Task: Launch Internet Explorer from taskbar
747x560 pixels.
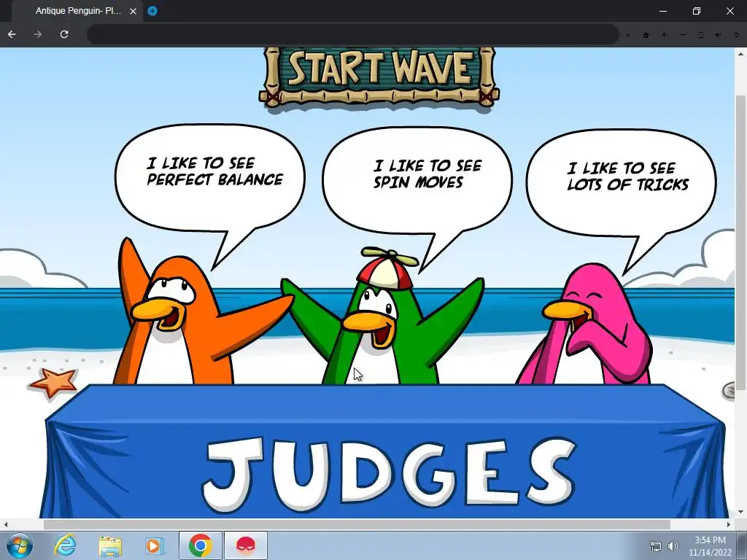Action: [65, 545]
